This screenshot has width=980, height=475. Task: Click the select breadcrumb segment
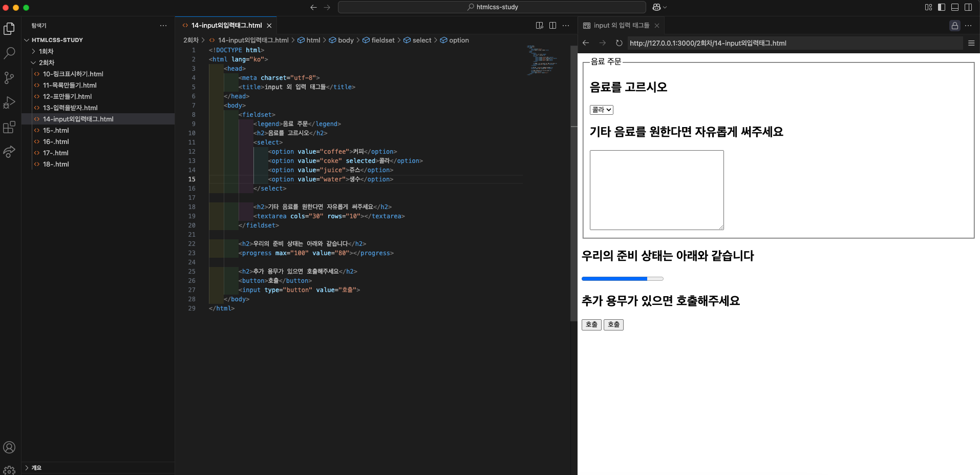pyautogui.click(x=418, y=40)
